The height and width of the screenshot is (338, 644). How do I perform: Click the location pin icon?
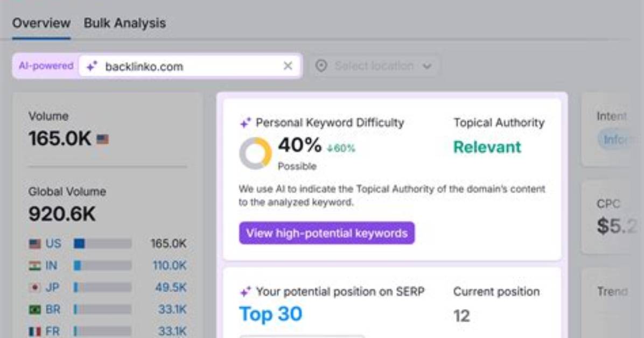(x=321, y=66)
